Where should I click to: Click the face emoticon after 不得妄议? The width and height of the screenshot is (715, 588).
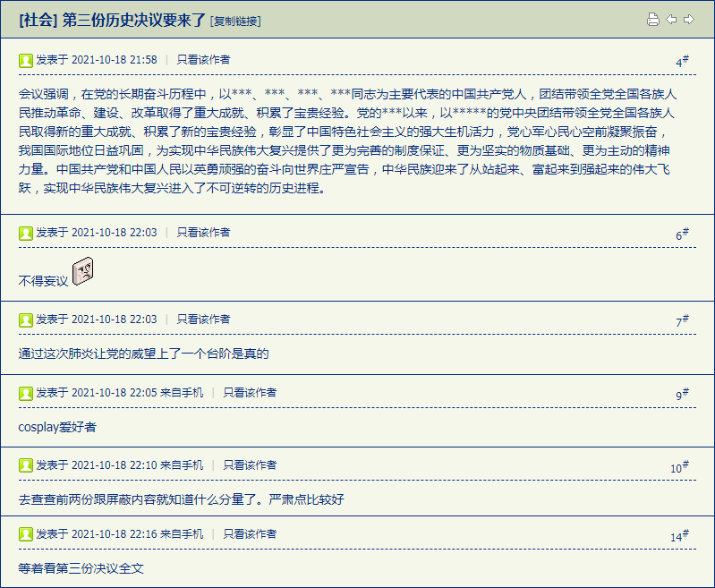tap(82, 271)
